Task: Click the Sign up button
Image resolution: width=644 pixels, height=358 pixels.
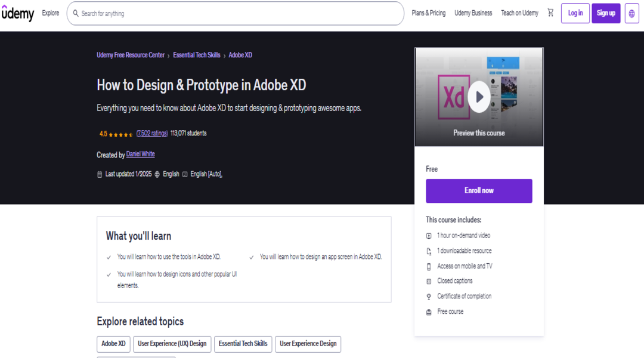Action: (x=606, y=13)
